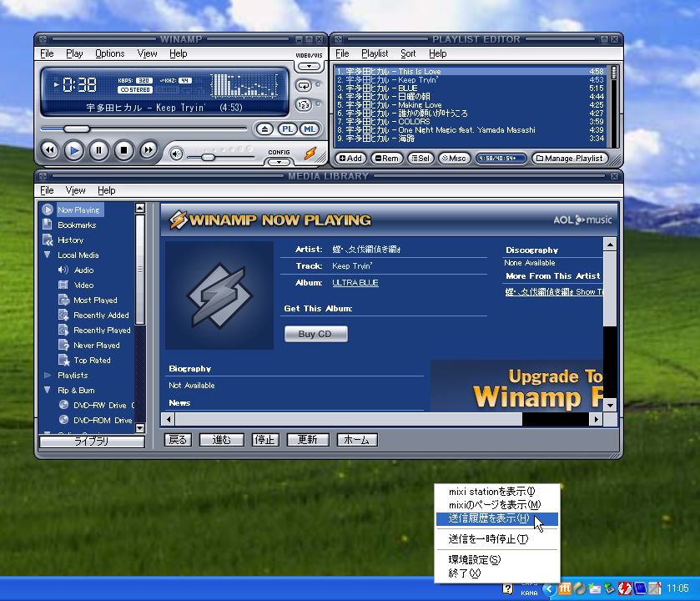Open the Playlist menu in Playlist Editor
Screen dimensions: 700x601
point(375,53)
